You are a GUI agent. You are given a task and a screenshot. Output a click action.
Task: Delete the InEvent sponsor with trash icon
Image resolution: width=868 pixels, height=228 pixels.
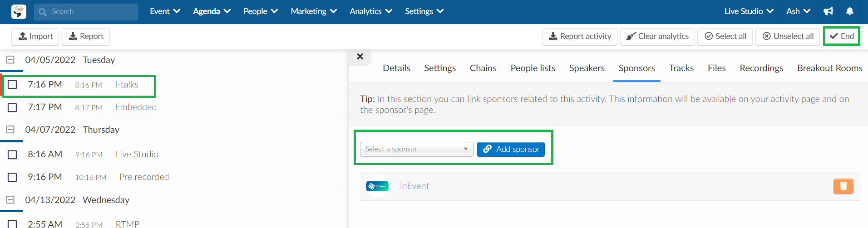[x=843, y=186]
